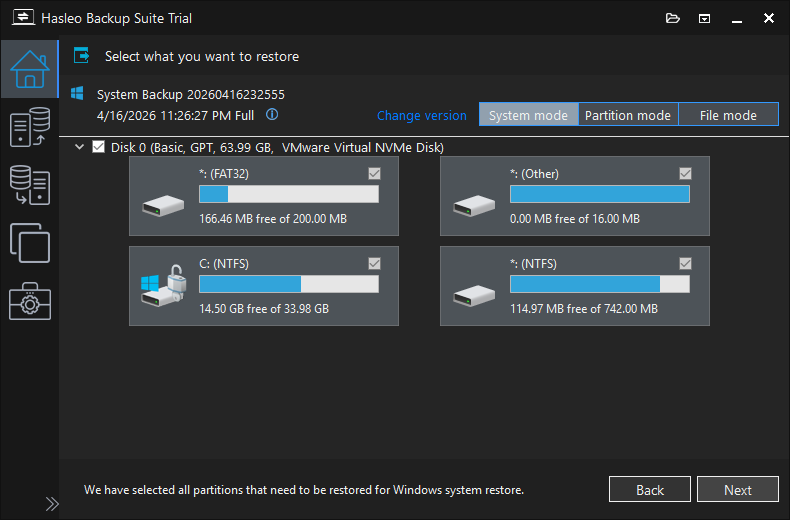Expand the sidebar with double chevron
Screen dimensions: 790x520
52,504
